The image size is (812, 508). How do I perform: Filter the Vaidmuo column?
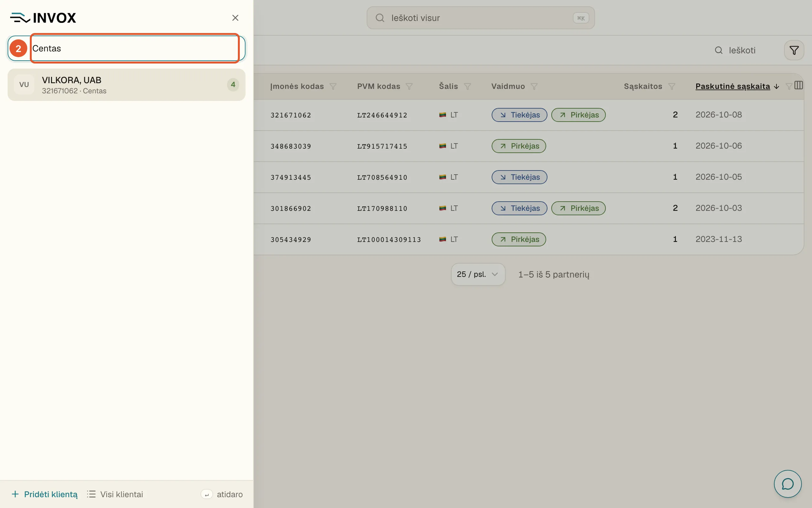click(x=534, y=86)
